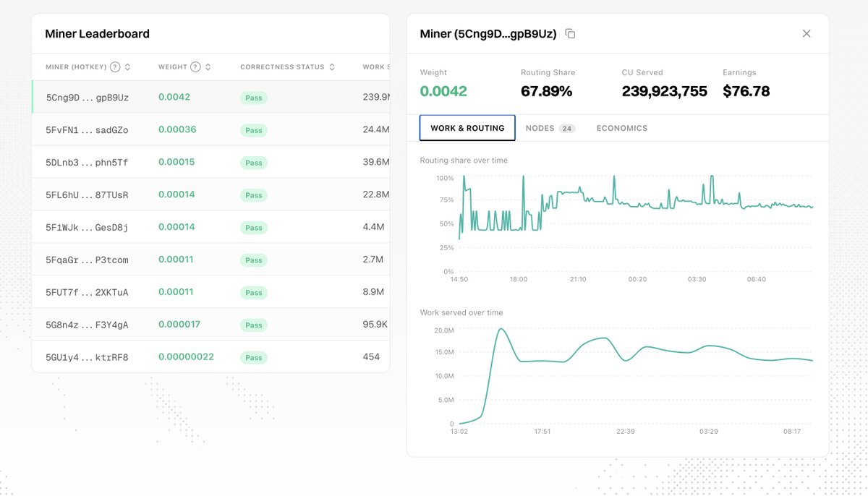Click the Nodes count badge 24
This screenshot has width=868, height=496.
[x=567, y=129]
